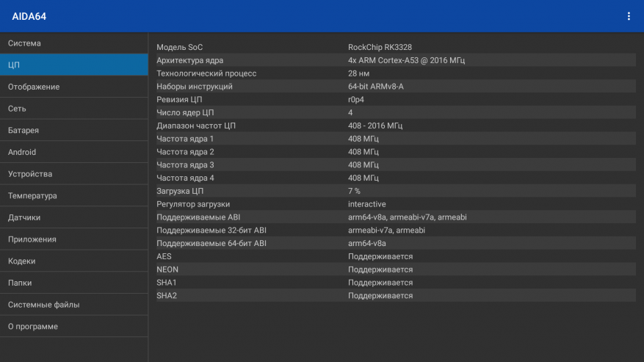The width and height of the screenshot is (644, 362).
Task: Switch to Отображение section
Action: pos(73,87)
